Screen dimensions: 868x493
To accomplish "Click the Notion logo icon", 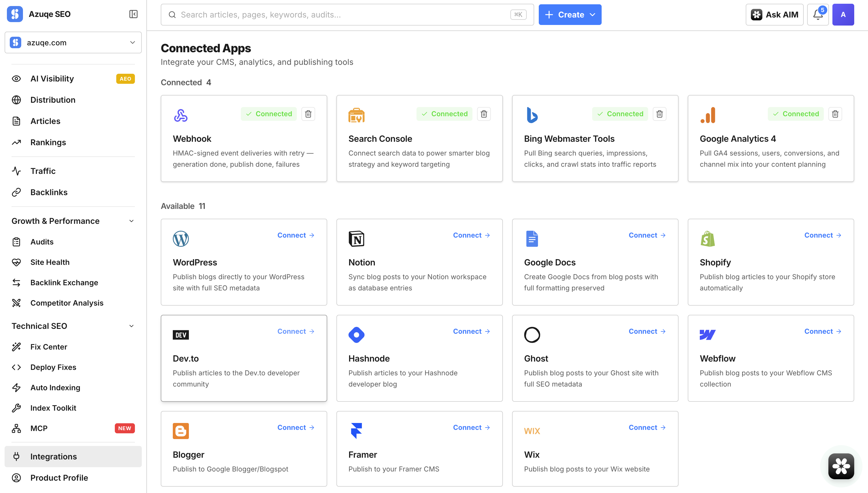I will (356, 239).
